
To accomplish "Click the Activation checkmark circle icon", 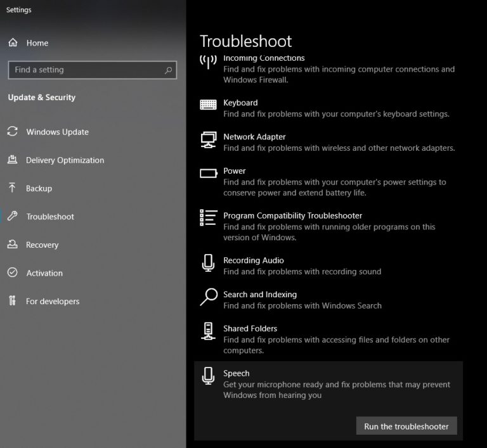I will pyautogui.click(x=13, y=272).
